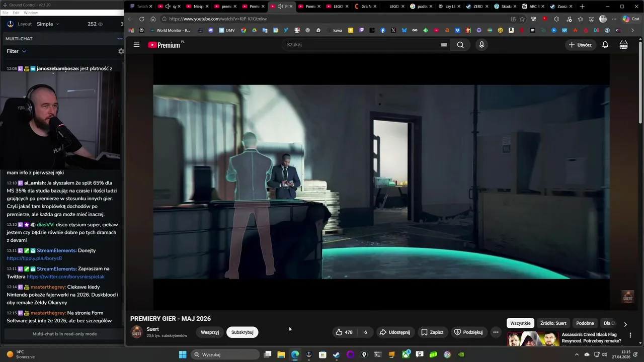Open the twitter.com/borysniespielak chat link

pyautogui.click(x=65, y=277)
